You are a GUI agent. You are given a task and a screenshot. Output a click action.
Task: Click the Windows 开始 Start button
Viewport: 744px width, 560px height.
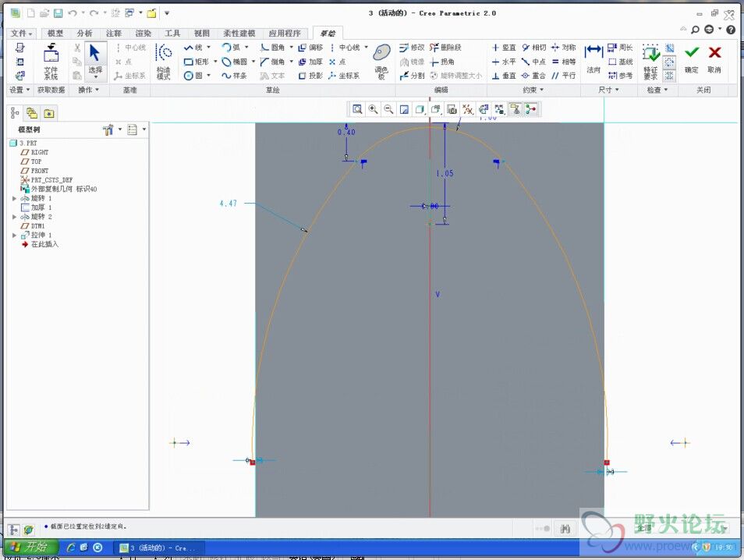tap(31, 548)
